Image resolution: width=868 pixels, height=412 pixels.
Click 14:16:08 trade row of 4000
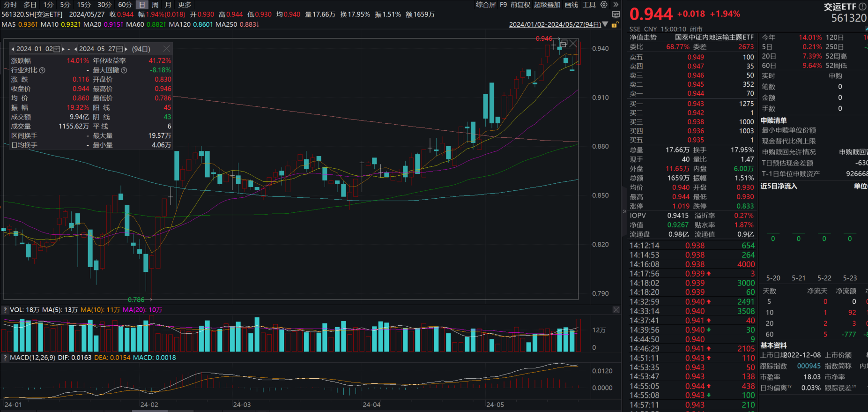692,264
